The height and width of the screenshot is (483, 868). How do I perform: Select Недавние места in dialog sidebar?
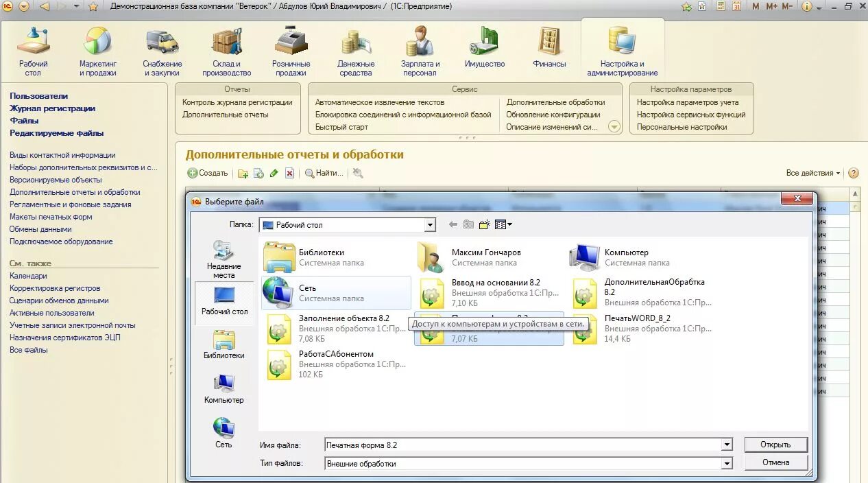[224, 260]
